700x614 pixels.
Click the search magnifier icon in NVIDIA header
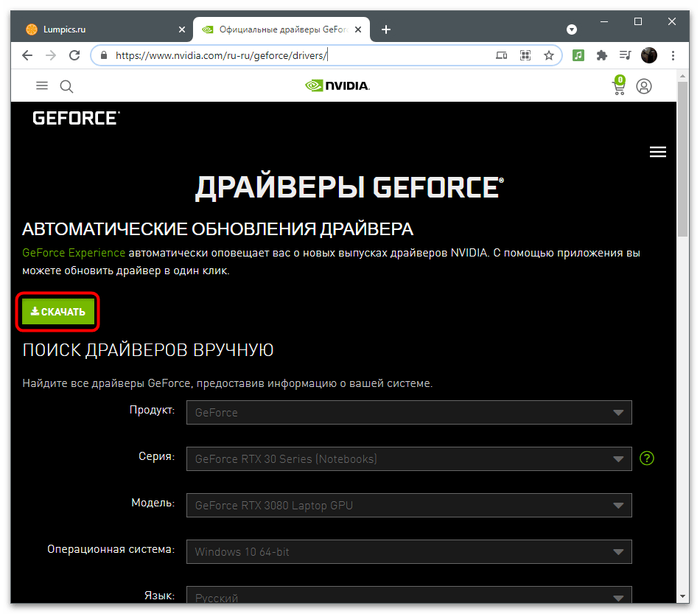[x=66, y=86]
